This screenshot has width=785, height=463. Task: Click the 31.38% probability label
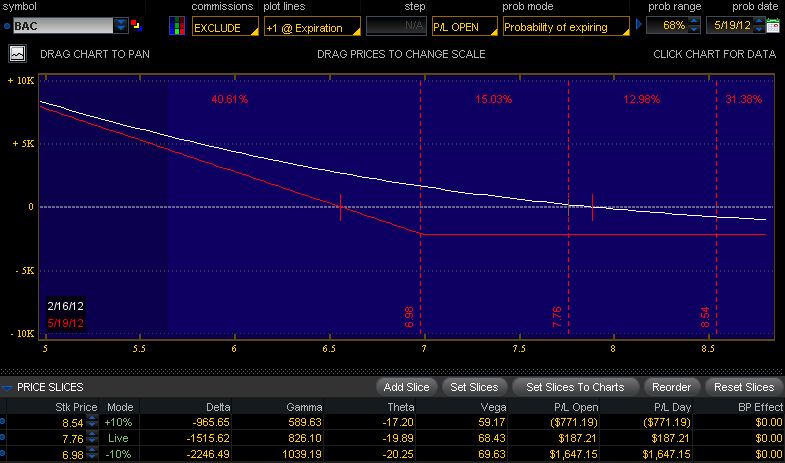(743, 99)
